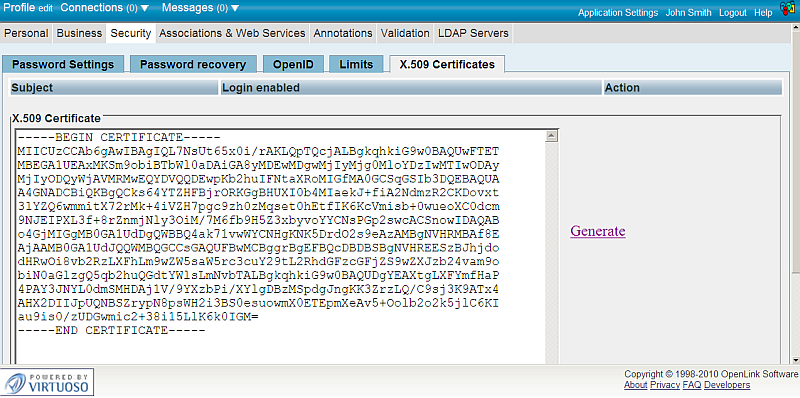Expand the Connections dropdown arrow
Image resolution: width=800 pixels, height=398 pixels.
coord(144,8)
